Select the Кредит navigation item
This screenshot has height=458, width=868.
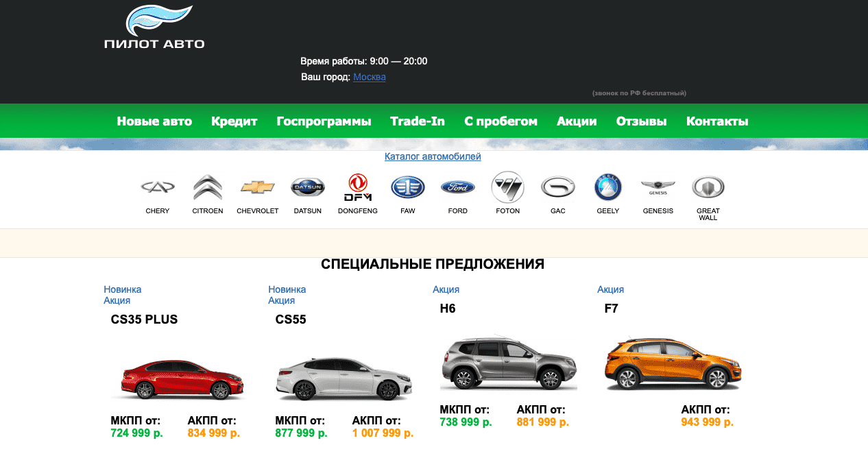234,121
